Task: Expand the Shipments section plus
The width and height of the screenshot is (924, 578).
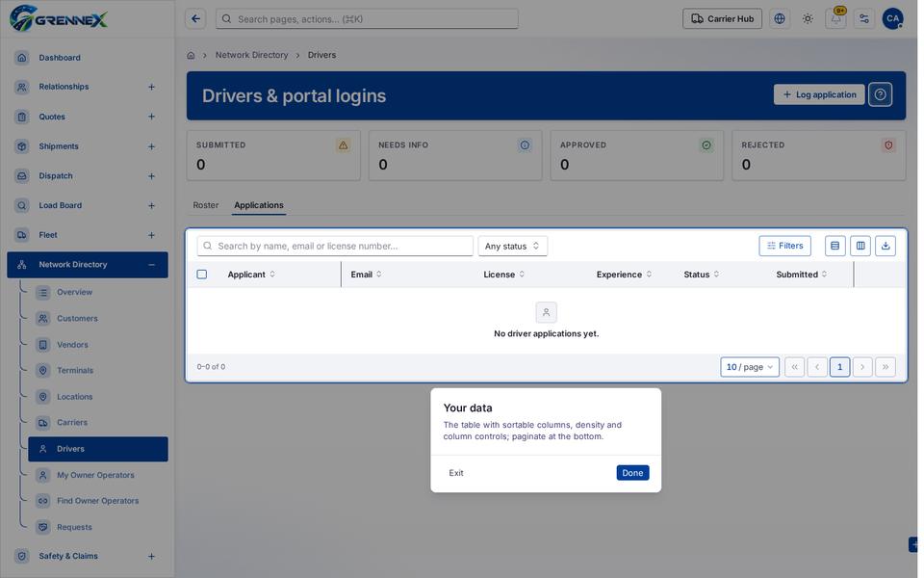Action: (151, 146)
